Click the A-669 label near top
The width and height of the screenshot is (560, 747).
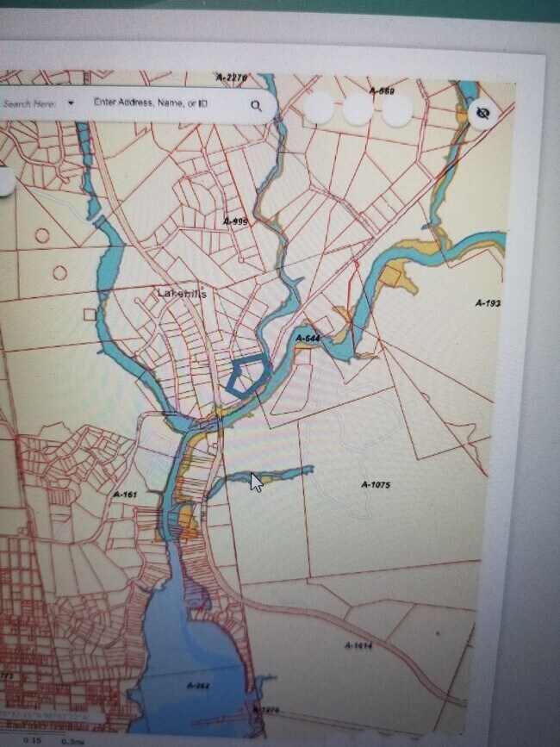point(382,90)
